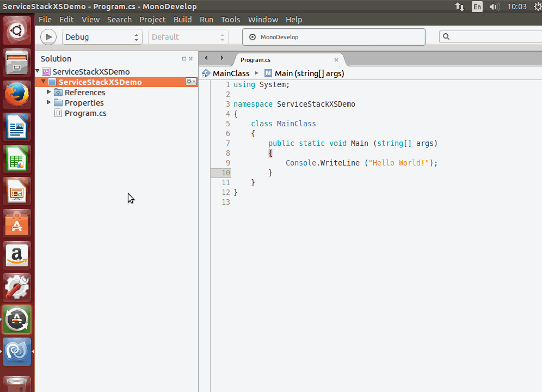Launch LibreOffice Writer from launcher
Image resolution: width=542 pixels, height=392 pixels.
tap(17, 127)
